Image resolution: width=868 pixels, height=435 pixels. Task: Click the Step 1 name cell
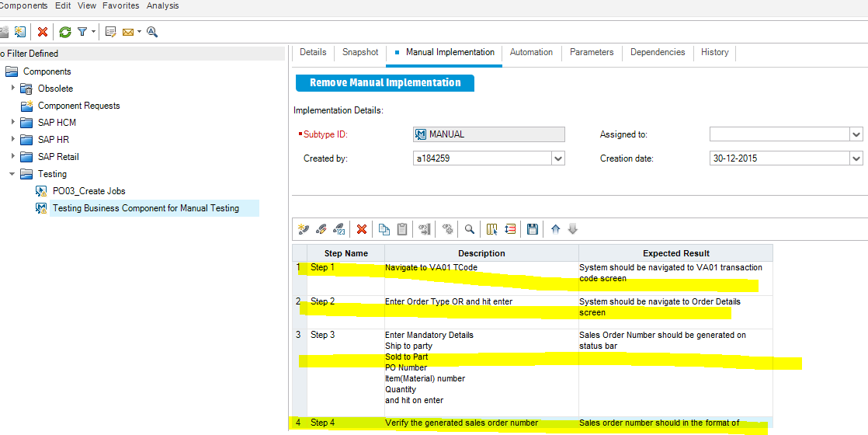tap(346, 278)
